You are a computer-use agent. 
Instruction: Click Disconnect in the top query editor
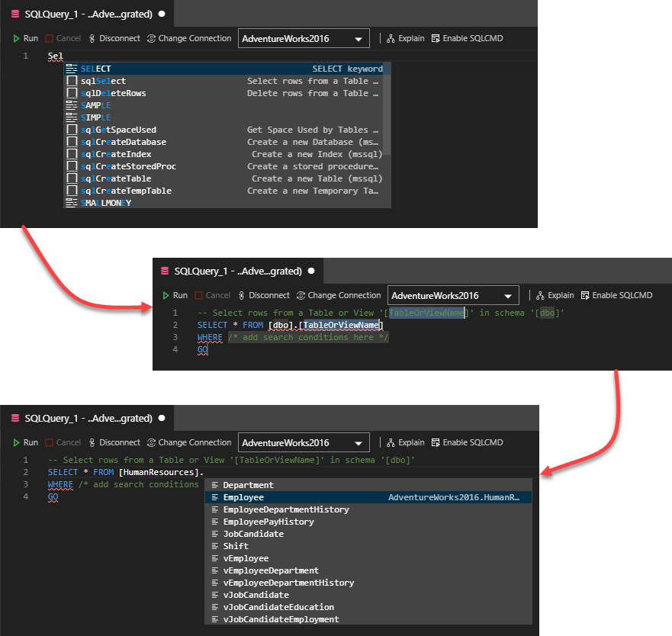(114, 39)
